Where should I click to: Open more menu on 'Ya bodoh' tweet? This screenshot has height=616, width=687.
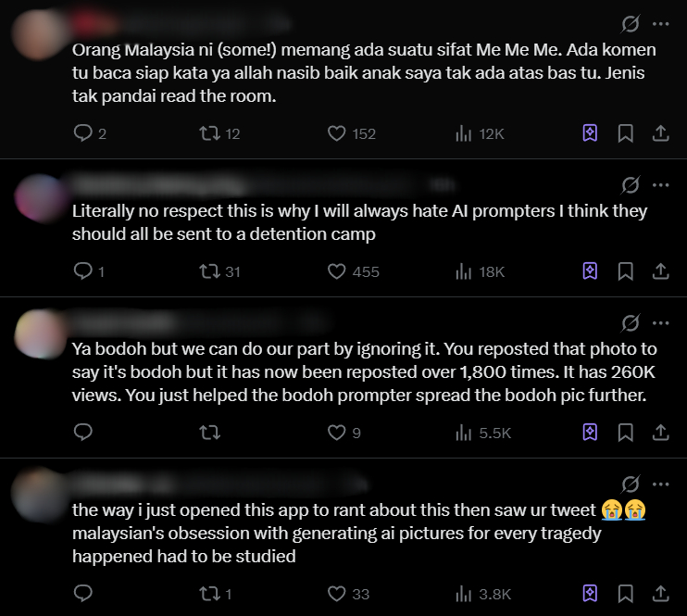660,321
